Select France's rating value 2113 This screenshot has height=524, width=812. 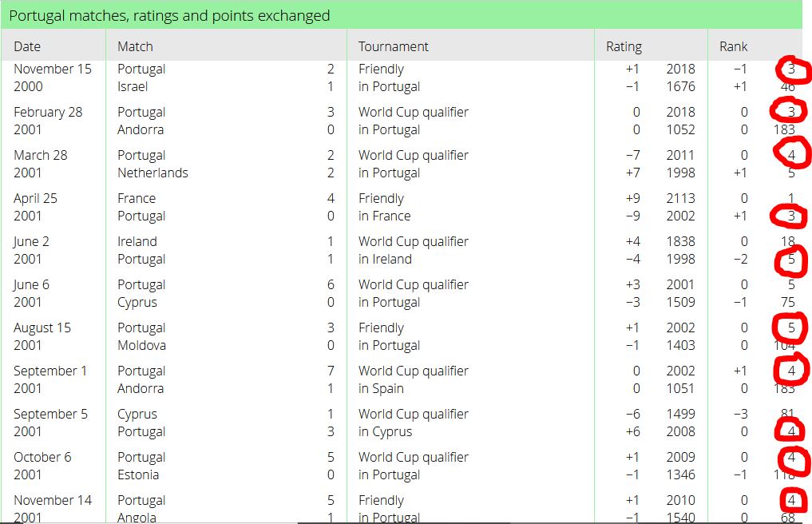(x=680, y=199)
